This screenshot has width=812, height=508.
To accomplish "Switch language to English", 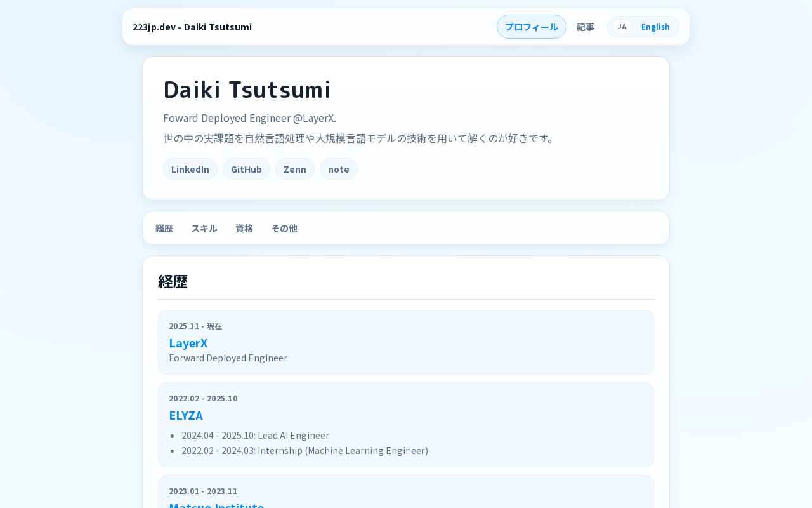I will [655, 27].
